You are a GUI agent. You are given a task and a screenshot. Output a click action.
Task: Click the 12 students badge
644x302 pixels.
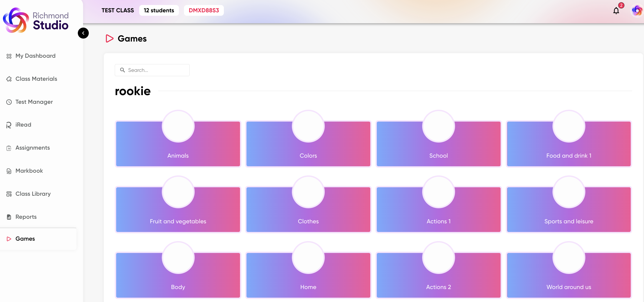click(x=159, y=10)
